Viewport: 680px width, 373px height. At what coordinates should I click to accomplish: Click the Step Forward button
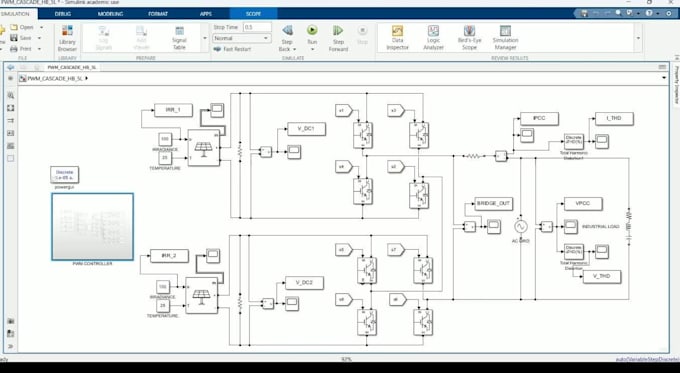pos(338,38)
